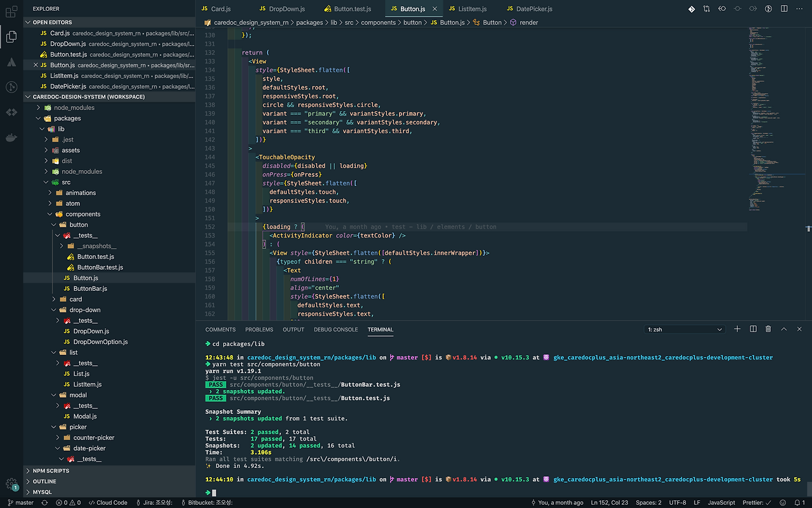Collapse the packages folder
This screenshot has height=508, width=812.
point(109,118)
